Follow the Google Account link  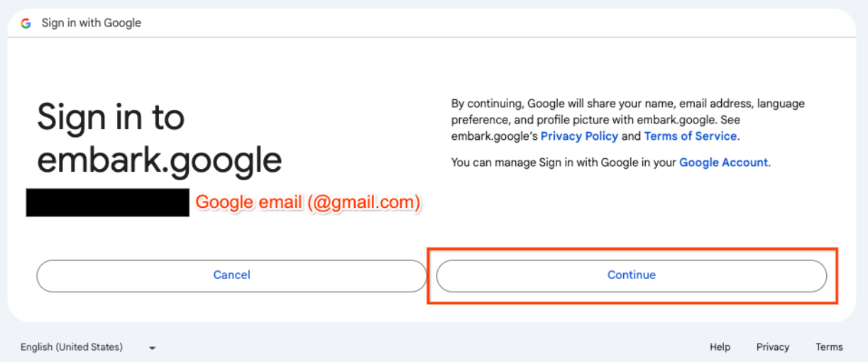[x=723, y=163]
